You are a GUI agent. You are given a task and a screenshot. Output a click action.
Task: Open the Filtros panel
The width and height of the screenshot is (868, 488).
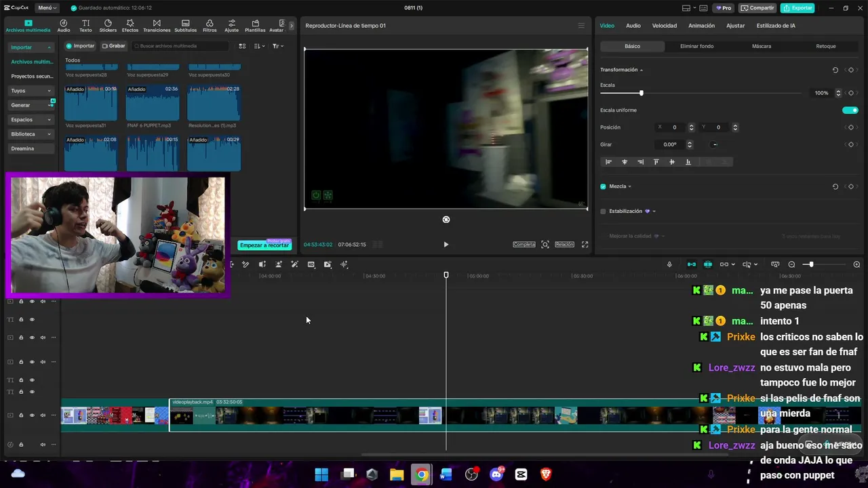tap(210, 26)
